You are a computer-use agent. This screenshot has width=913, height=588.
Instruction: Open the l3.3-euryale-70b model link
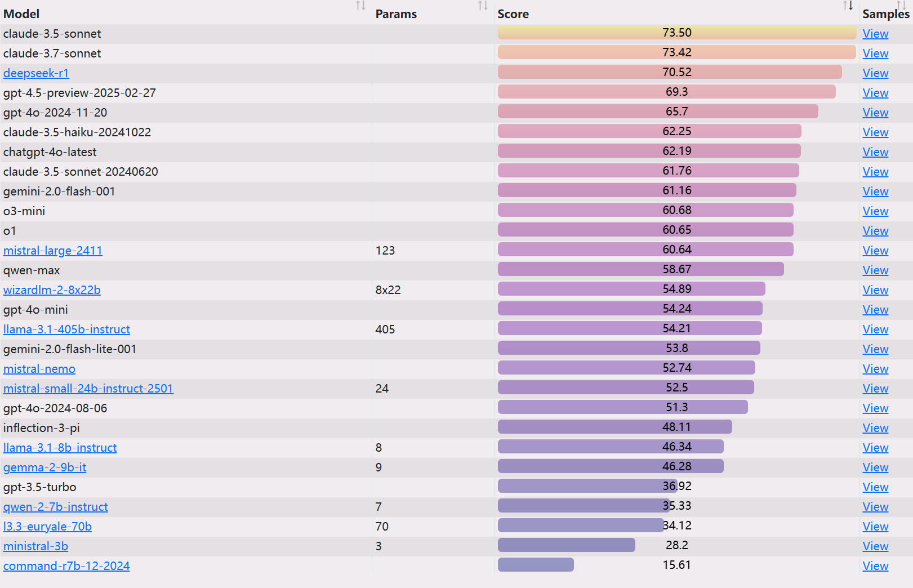point(47,527)
